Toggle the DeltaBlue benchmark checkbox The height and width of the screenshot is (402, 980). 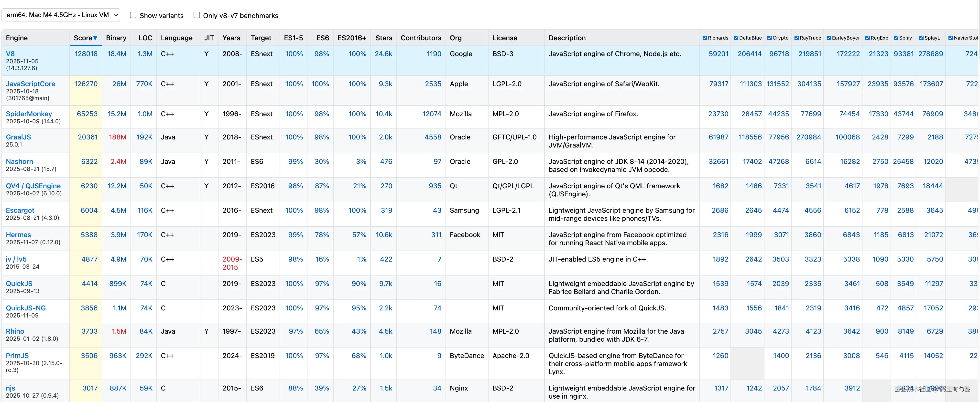click(x=736, y=38)
